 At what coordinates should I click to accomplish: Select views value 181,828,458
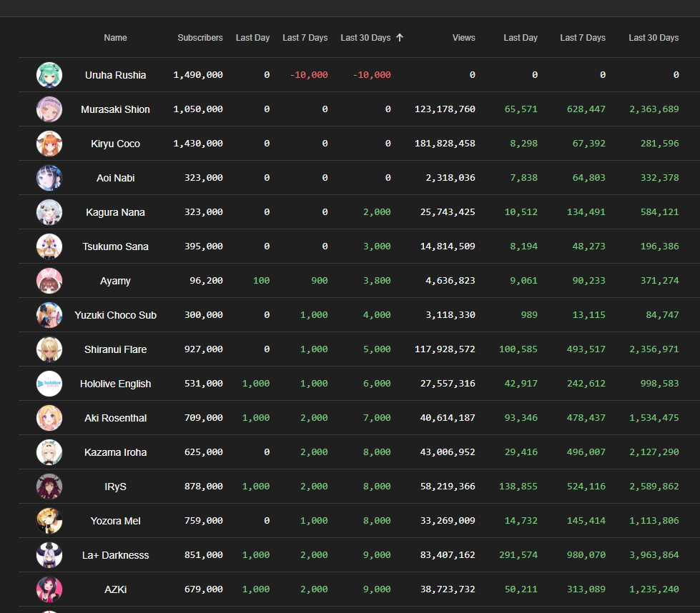coord(445,144)
